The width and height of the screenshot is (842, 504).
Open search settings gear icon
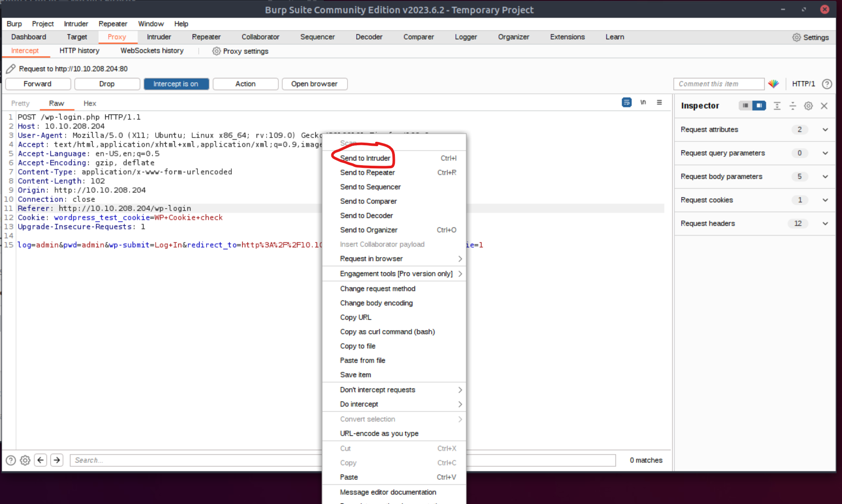click(x=25, y=460)
